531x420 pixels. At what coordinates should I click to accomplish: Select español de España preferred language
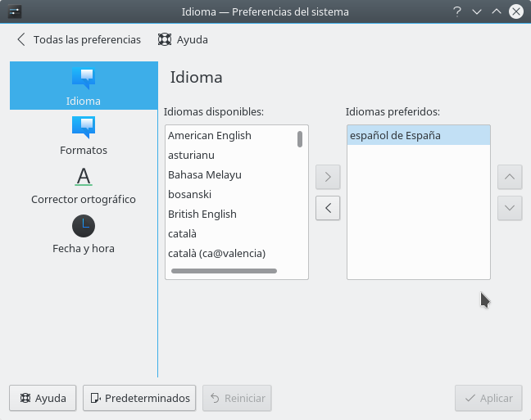coord(395,136)
